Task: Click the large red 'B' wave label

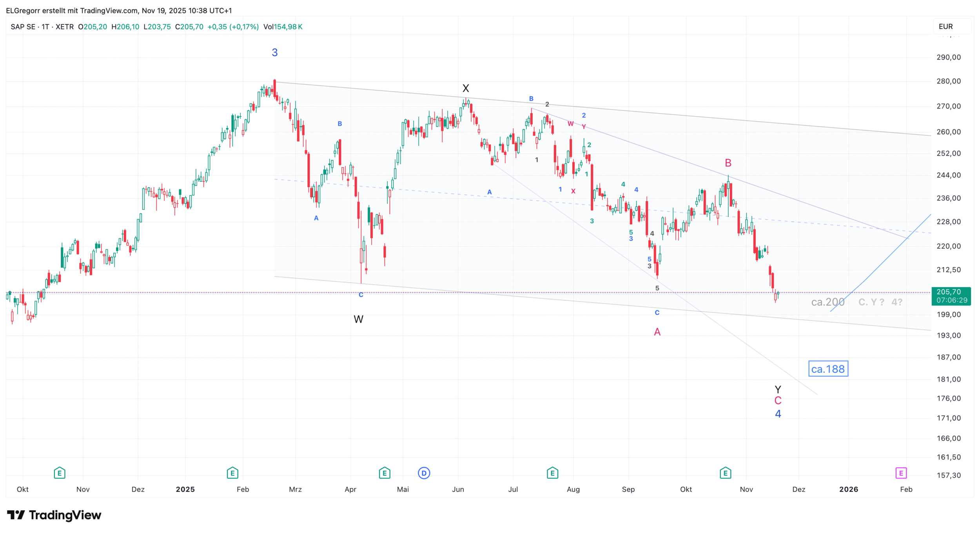Action: click(728, 163)
